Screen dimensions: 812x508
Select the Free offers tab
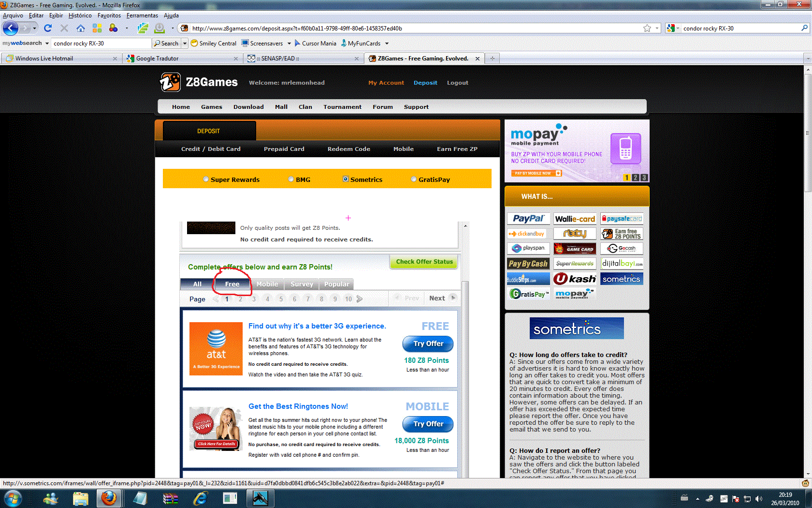232,284
